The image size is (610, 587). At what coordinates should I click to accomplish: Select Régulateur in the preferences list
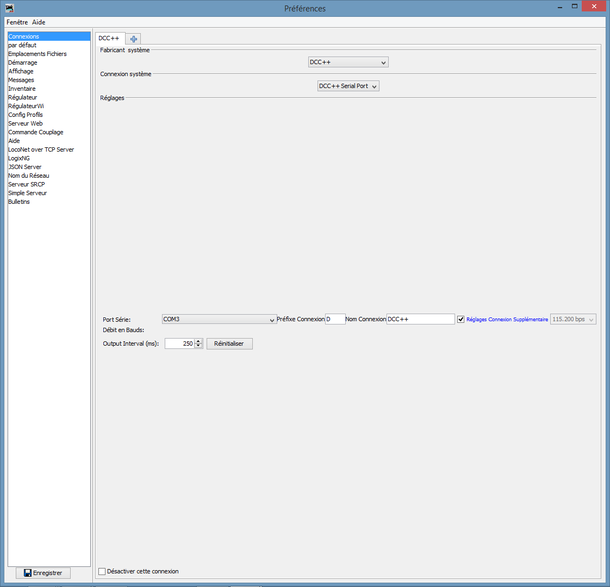(49, 97)
